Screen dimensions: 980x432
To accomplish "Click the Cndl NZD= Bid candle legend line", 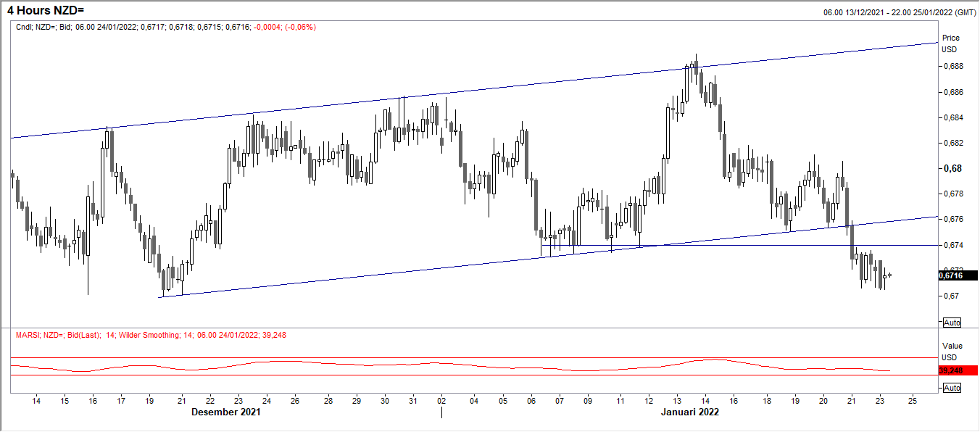I will click(x=166, y=27).
